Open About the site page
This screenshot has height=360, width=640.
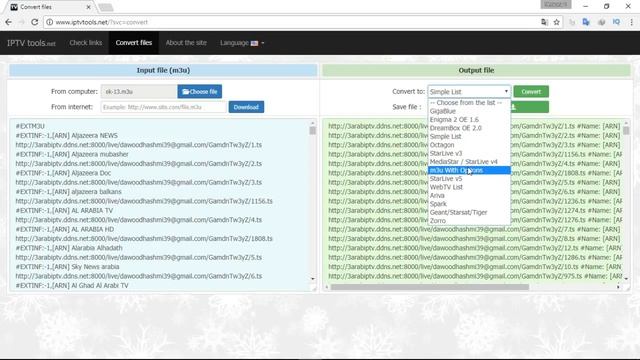pos(186,43)
